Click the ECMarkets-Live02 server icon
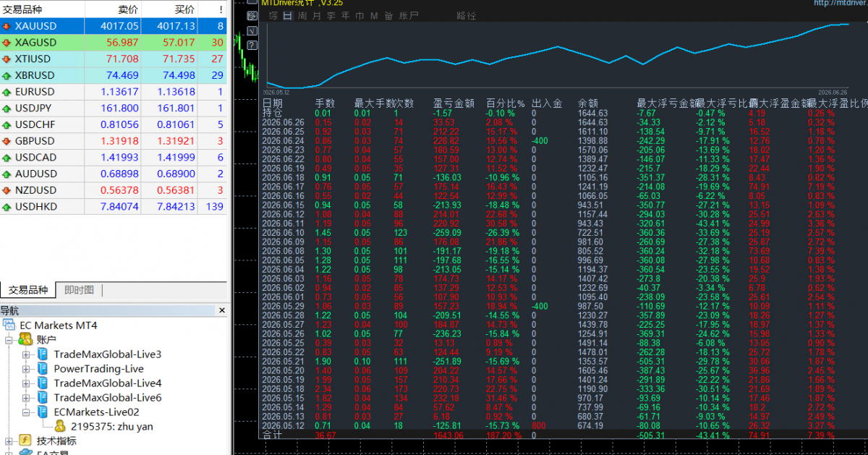Image resolution: width=868 pixels, height=455 pixels. [x=43, y=412]
